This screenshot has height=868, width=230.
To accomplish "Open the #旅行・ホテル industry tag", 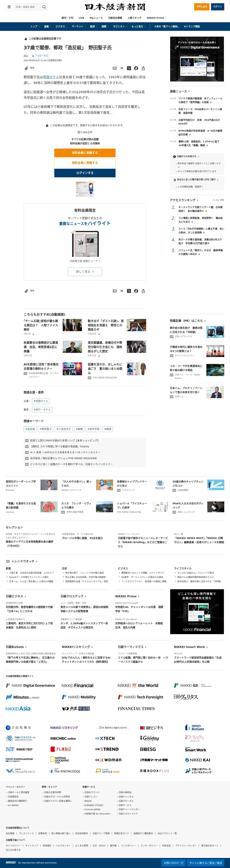I will (42, 410).
